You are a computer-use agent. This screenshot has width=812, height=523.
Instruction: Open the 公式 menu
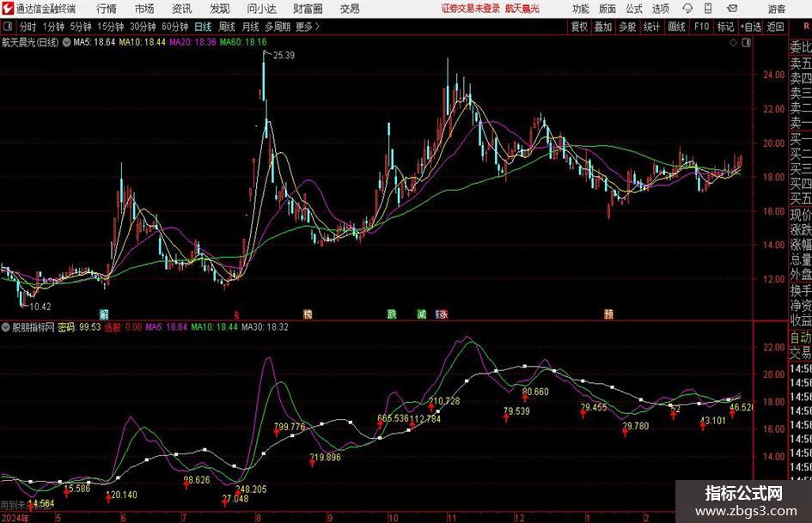[634, 9]
